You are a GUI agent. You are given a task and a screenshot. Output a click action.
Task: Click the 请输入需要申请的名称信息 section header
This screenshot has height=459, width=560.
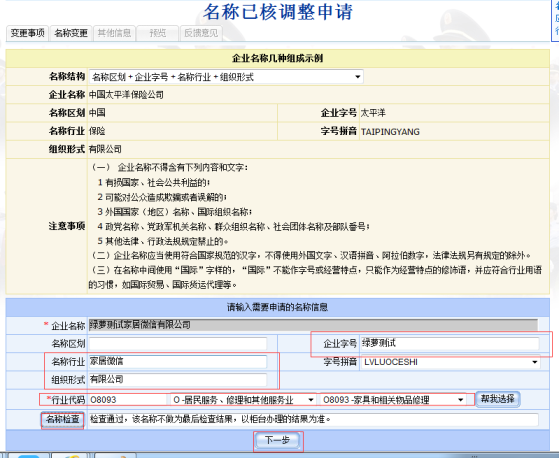click(x=278, y=307)
